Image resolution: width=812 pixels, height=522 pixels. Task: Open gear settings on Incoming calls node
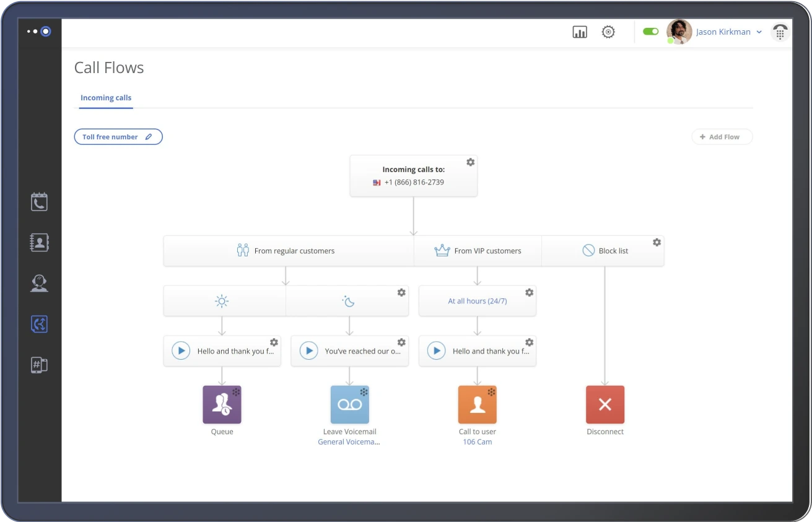[470, 162]
